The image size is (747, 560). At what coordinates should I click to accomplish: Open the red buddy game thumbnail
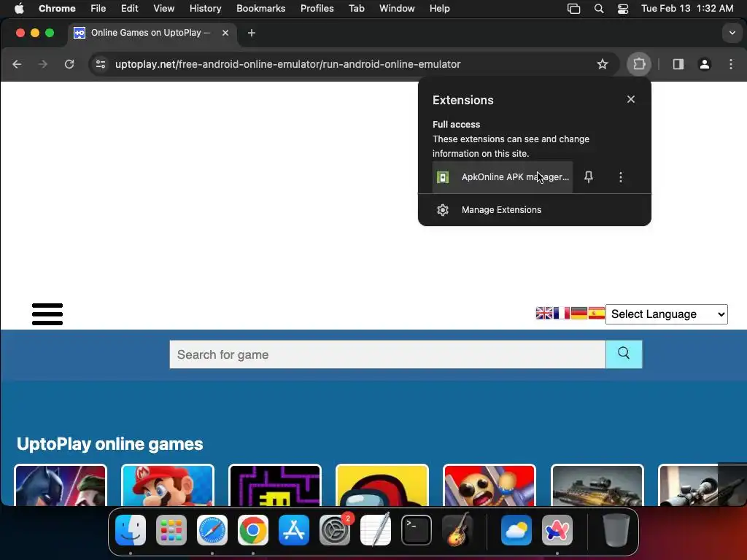[489, 485]
